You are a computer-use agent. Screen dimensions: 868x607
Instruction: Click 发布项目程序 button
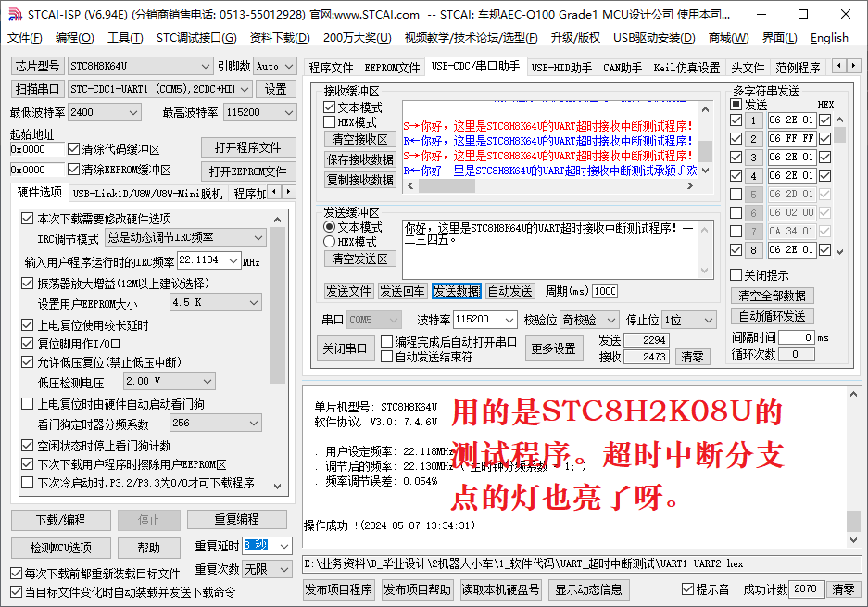339,589
